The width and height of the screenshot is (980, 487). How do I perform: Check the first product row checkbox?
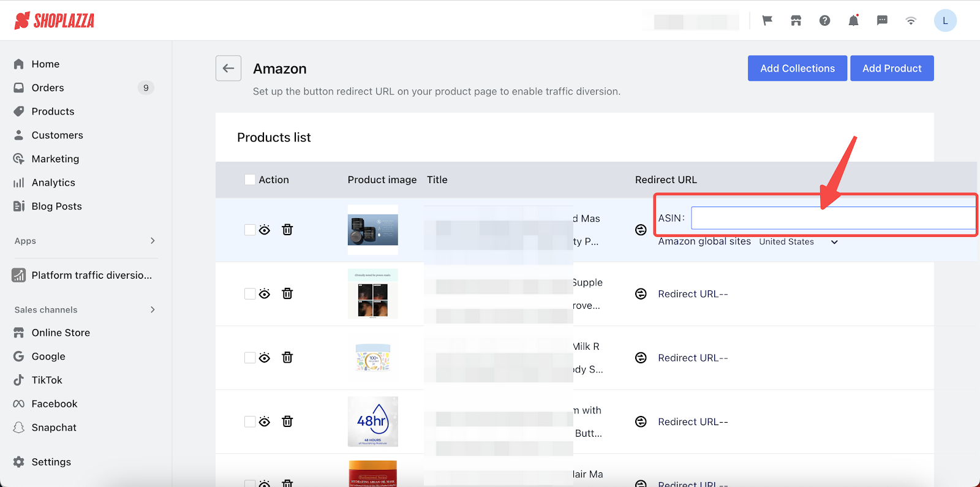[x=250, y=230]
